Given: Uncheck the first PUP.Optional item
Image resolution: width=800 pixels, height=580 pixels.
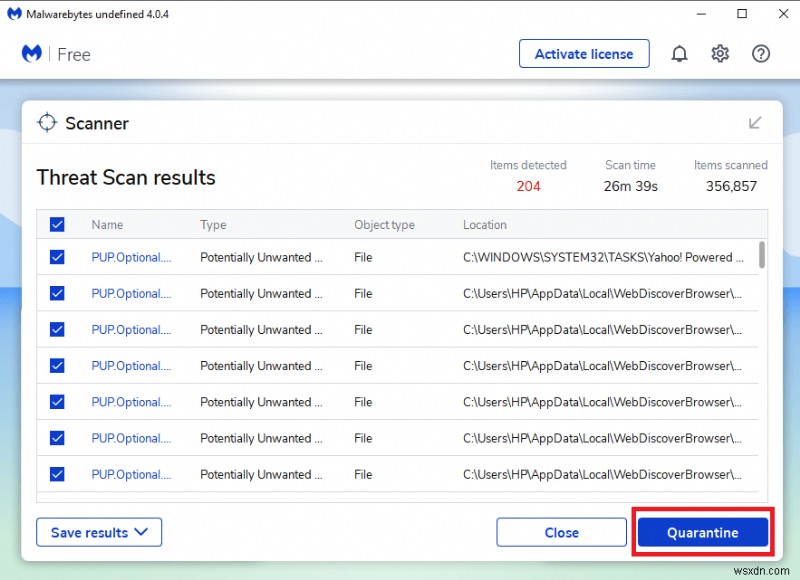Looking at the screenshot, I should coord(57,257).
